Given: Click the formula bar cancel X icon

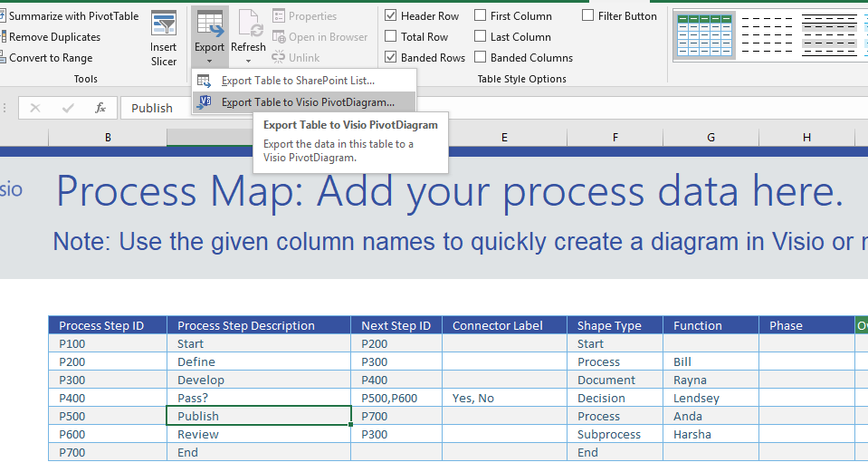Looking at the screenshot, I should point(35,108).
